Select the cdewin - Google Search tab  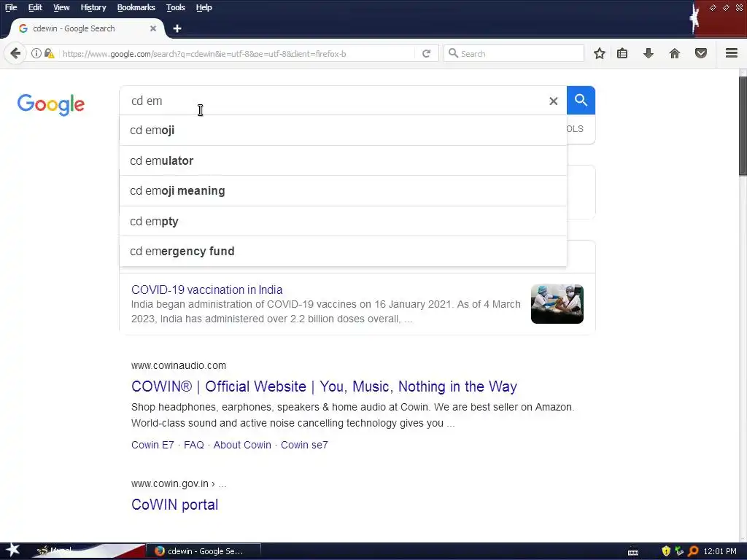point(86,28)
